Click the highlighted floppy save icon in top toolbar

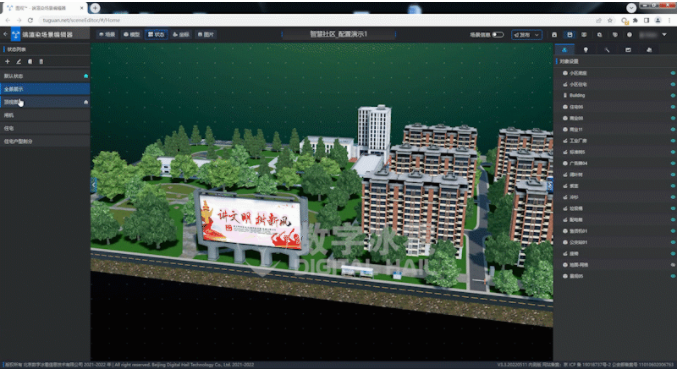tap(569, 35)
